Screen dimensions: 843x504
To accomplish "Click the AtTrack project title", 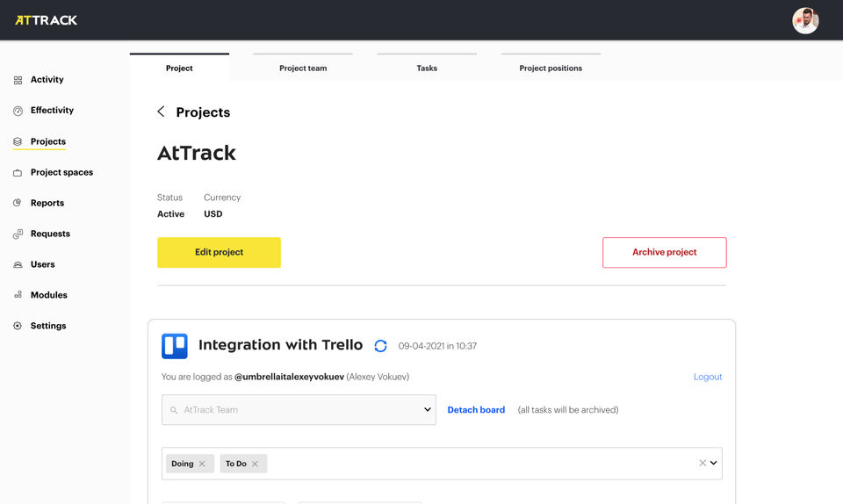I will coord(196,153).
